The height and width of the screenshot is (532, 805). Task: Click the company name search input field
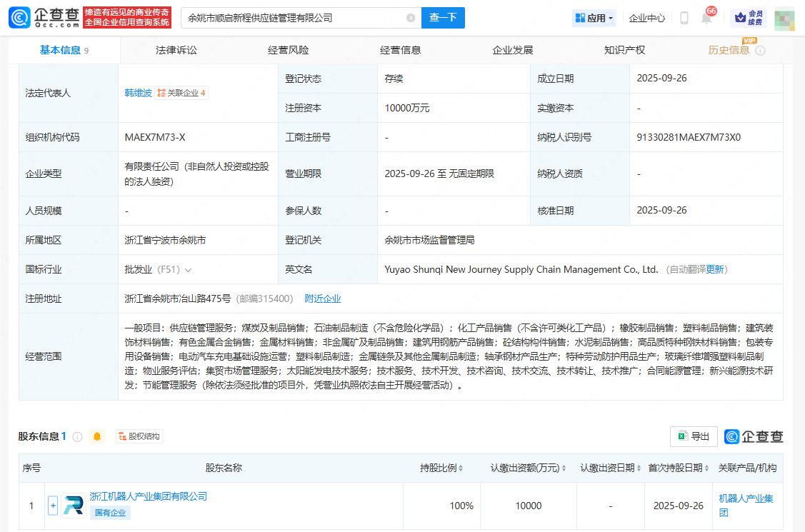(293, 18)
